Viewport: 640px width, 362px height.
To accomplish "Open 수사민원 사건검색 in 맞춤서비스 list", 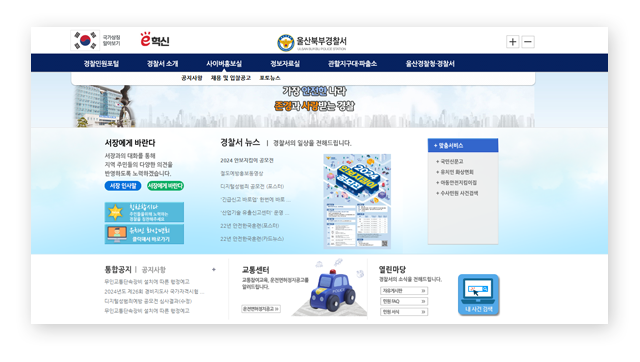I will tap(457, 193).
